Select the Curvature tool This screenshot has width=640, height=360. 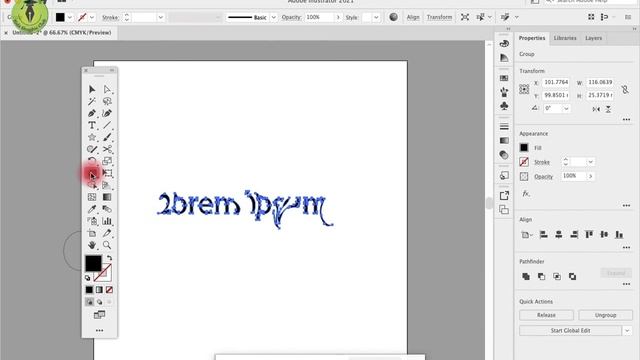pyautogui.click(x=107, y=113)
